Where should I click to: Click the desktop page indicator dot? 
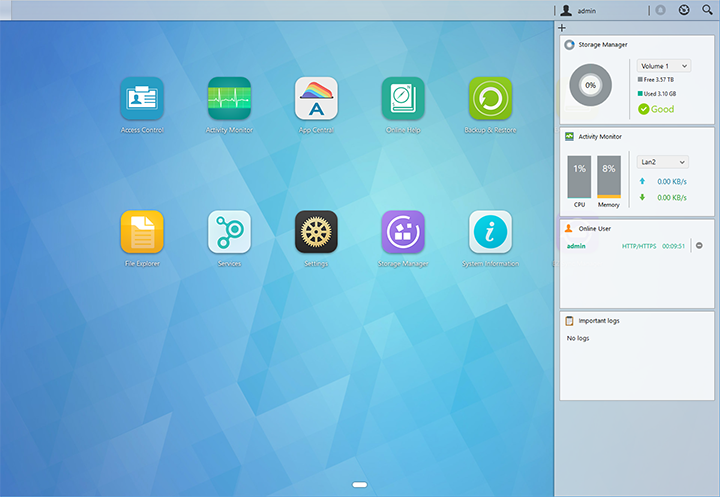pos(360,484)
